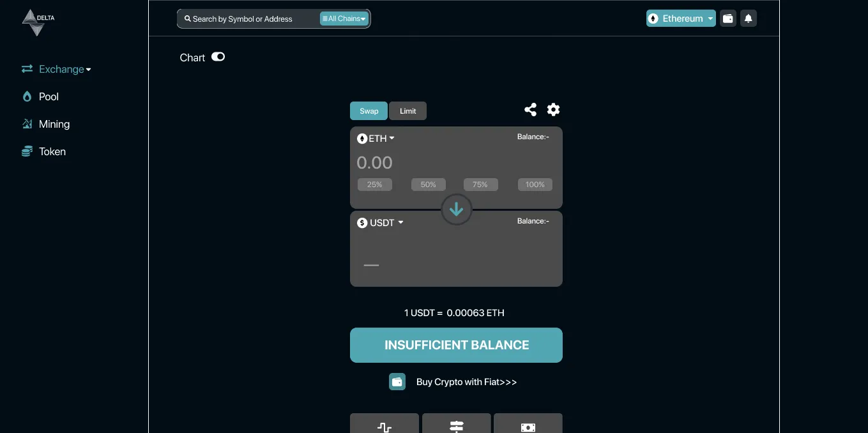
Task: Open the notifications bell
Action: pyautogui.click(x=749, y=19)
